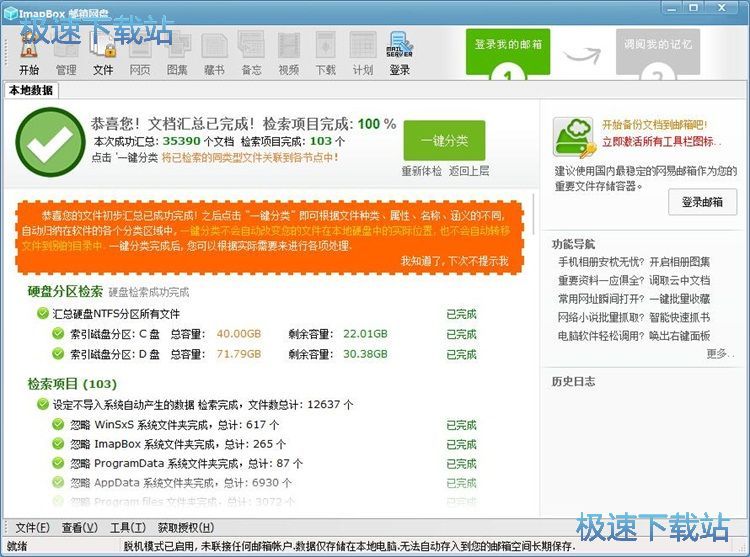The height and width of the screenshot is (557, 750).
Task: Click the green 一键分类 button
Action: (444, 141)
